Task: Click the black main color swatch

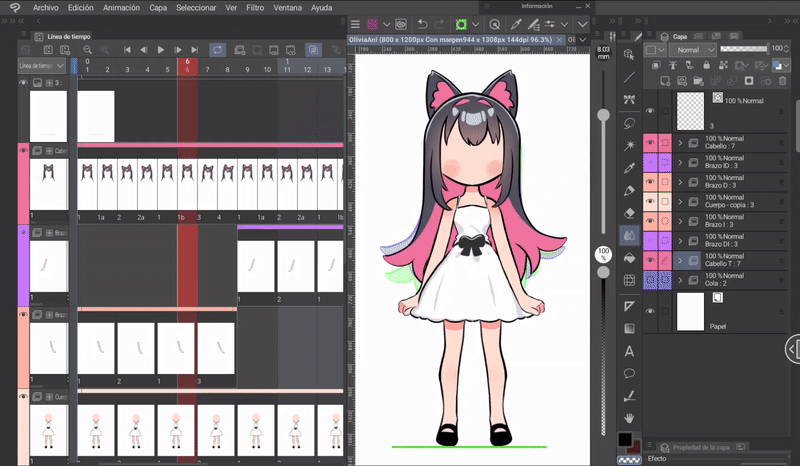Action: click(624, 439)
